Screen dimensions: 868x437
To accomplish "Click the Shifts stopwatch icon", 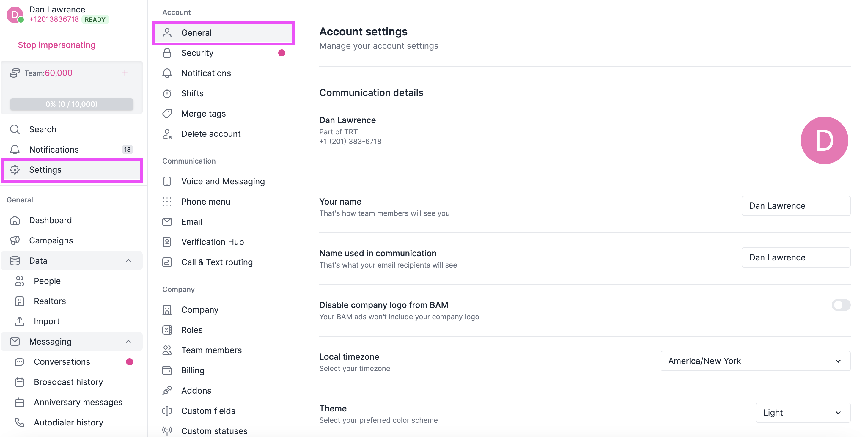I will (x=167, y=93).
